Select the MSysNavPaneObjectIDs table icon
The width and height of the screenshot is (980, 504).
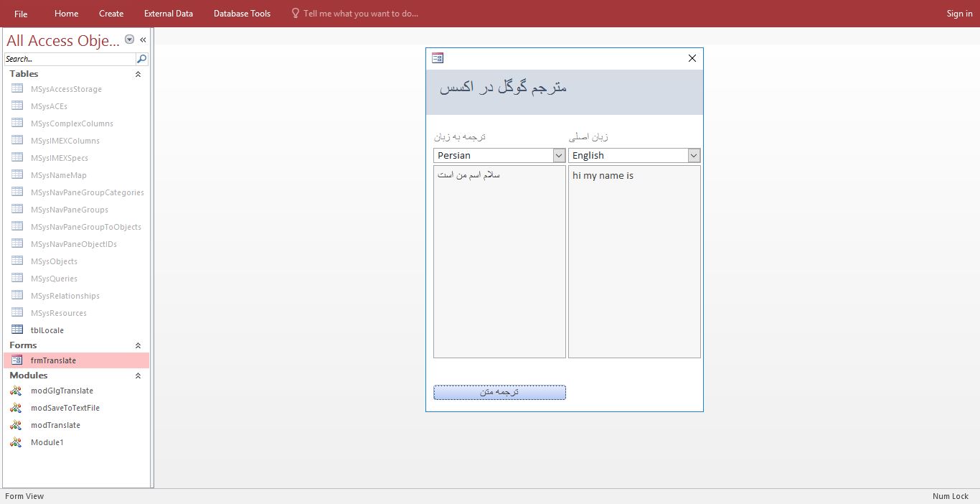17,243
